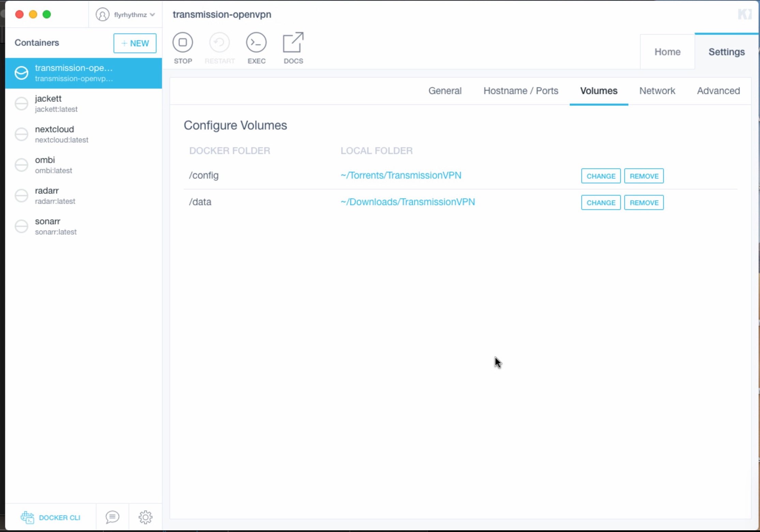This screenshot has height=532, width=760.
Task: Click the RESTART icon
Action: click(x=219, y=43)
